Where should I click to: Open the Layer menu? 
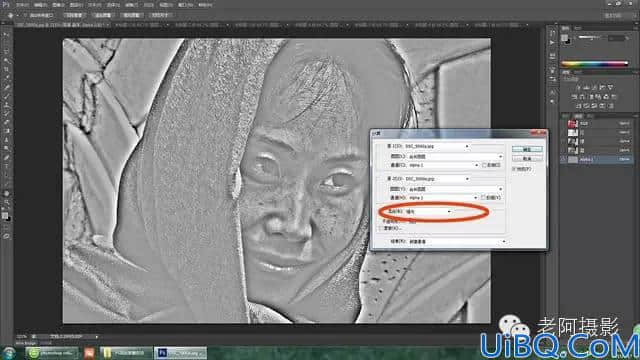76,5
